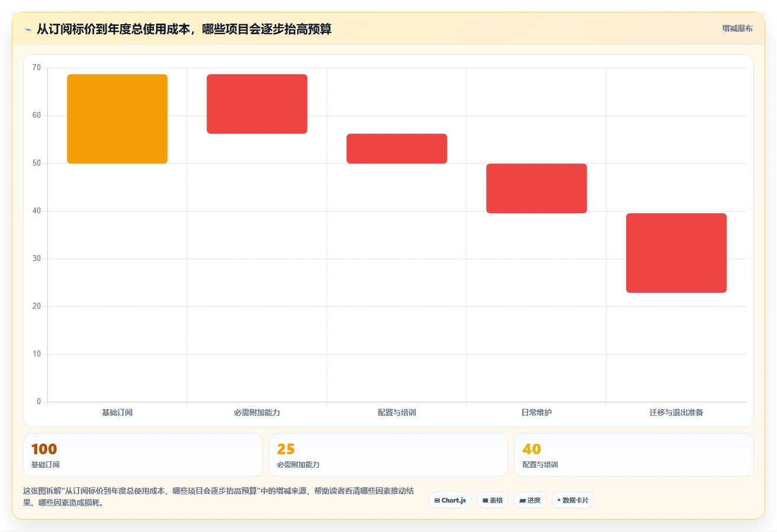Click the Chart.js tag chip
777x532 pixels.
pyautogui.click(x=450, y=500)
